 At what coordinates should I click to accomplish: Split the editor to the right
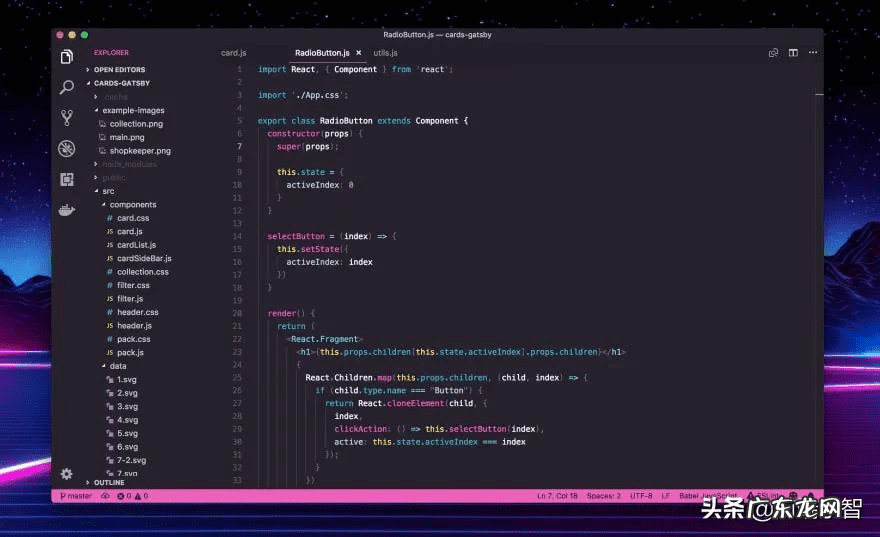point(793,53)
